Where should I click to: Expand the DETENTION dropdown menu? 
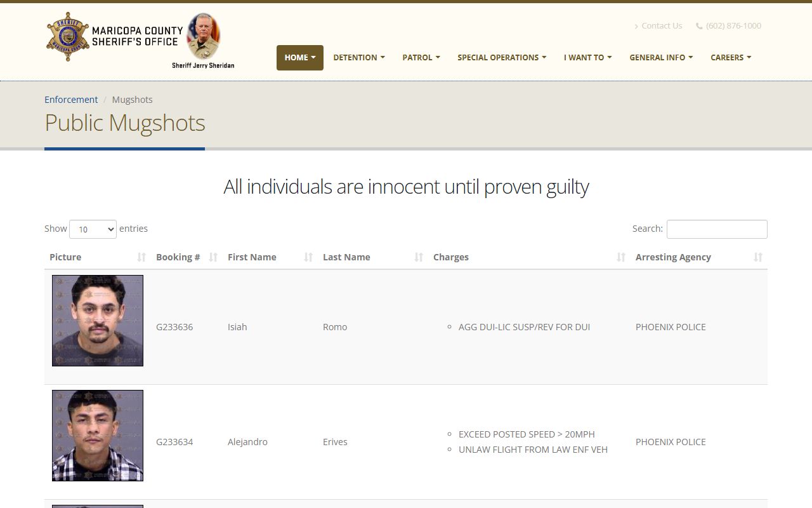pyautogui.click(x=359, y=58)
